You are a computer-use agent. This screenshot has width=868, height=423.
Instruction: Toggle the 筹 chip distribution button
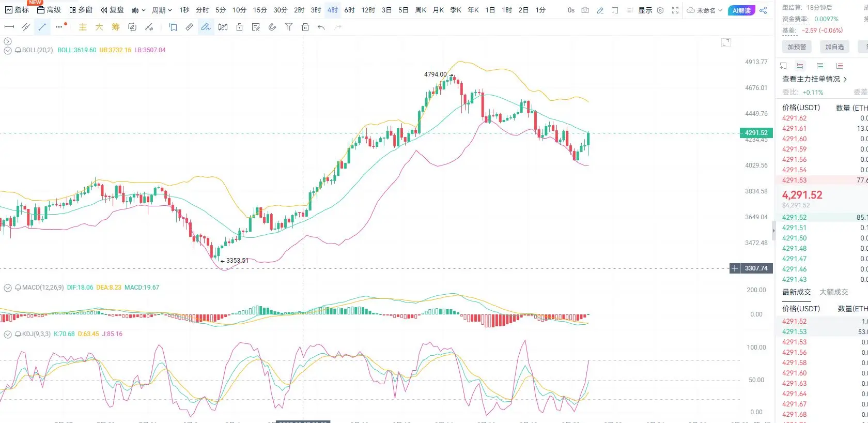pyautogui.click(x=116, y=27)
